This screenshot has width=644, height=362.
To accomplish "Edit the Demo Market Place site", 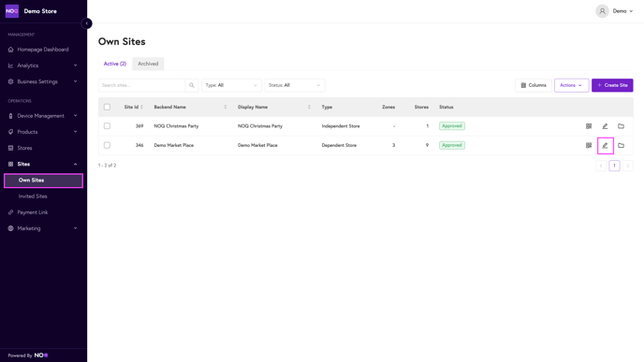I will [605, 145].
